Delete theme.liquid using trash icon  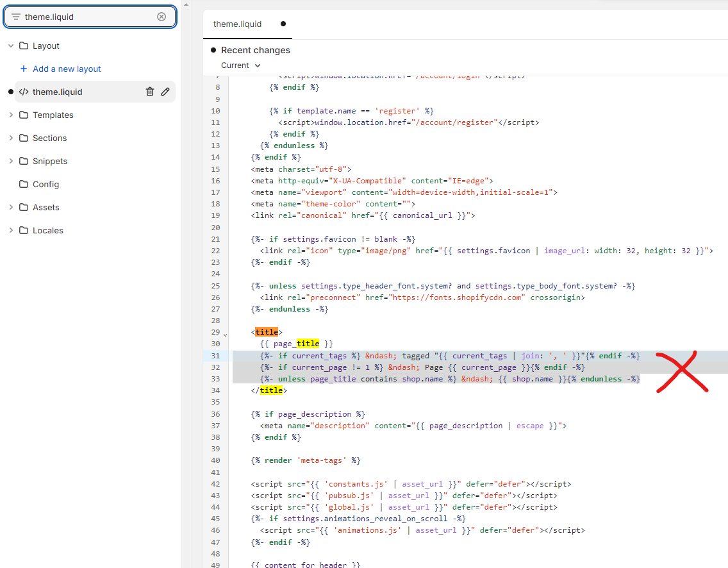click(x=150, y=92)
